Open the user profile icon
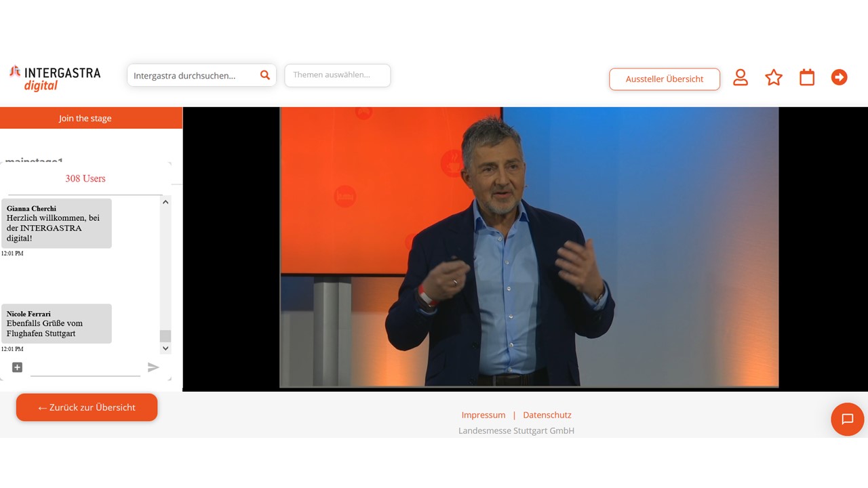Screen dimensions: 868x488 741,78
